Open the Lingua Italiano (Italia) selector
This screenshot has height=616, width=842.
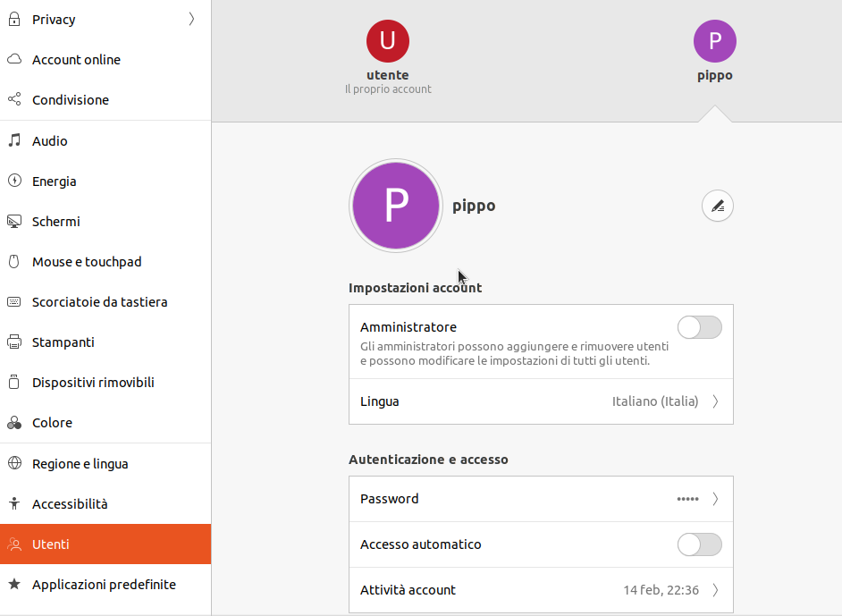click(x=541, y=401)
